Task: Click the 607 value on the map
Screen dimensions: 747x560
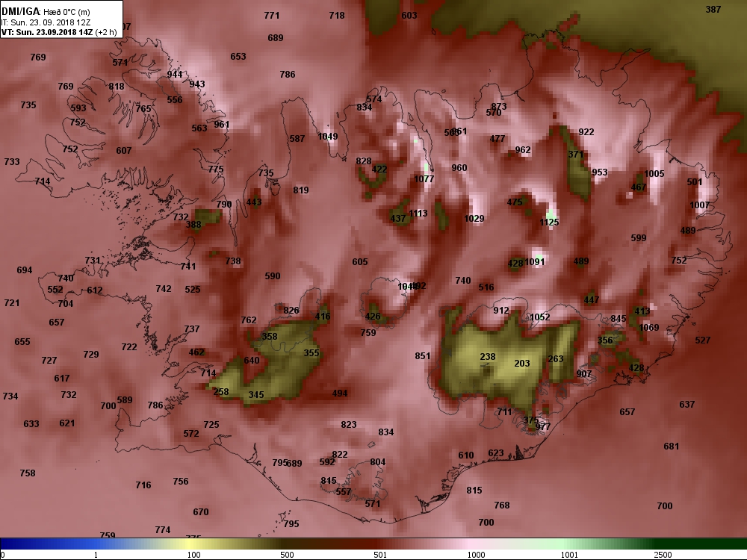Action: tap(124, 150)
